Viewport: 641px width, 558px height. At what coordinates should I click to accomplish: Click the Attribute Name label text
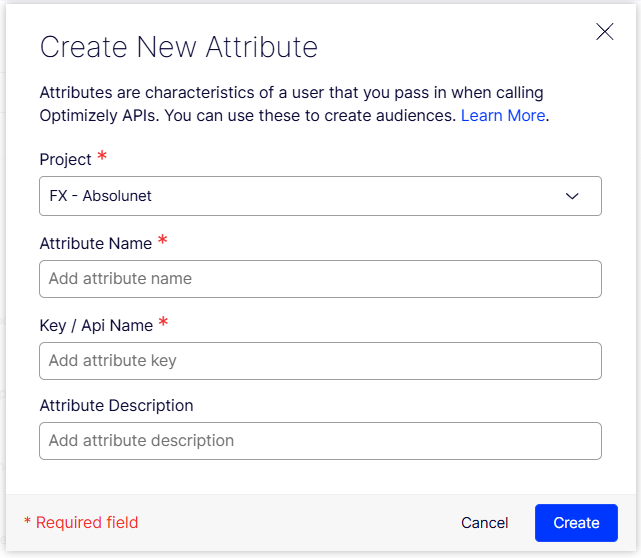[95, 243]
